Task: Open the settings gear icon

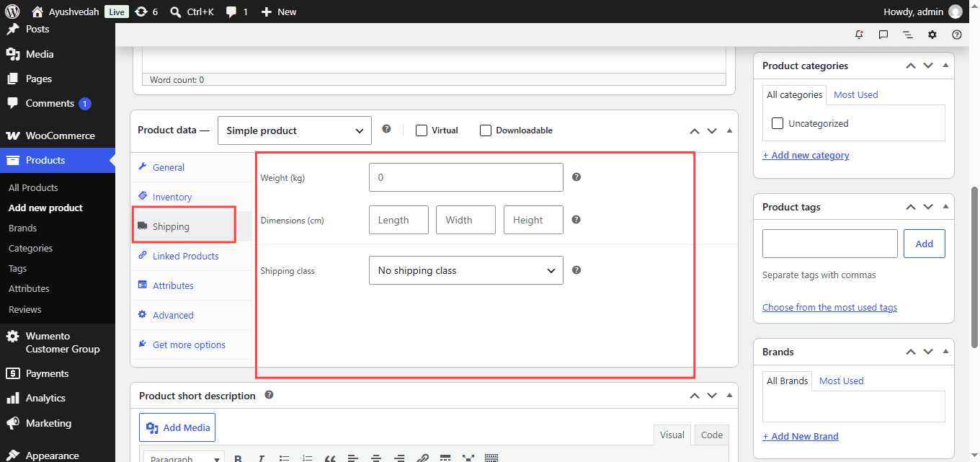Action: click(932, 35)
